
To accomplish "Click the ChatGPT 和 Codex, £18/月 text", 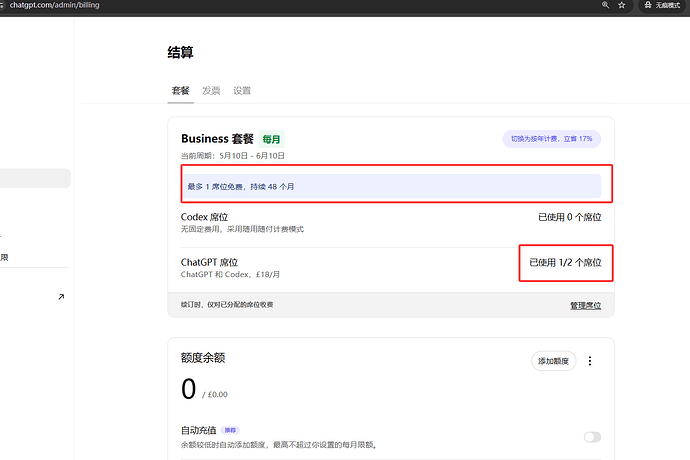I will [x=230, y=274].
